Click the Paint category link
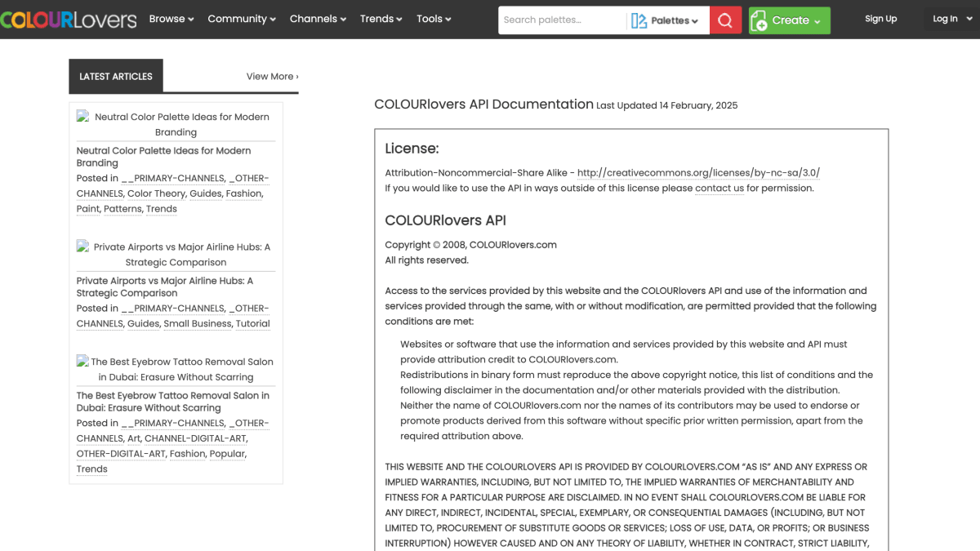Image resolution: width=980 pixels, height=551 pixels. point(87,209)
